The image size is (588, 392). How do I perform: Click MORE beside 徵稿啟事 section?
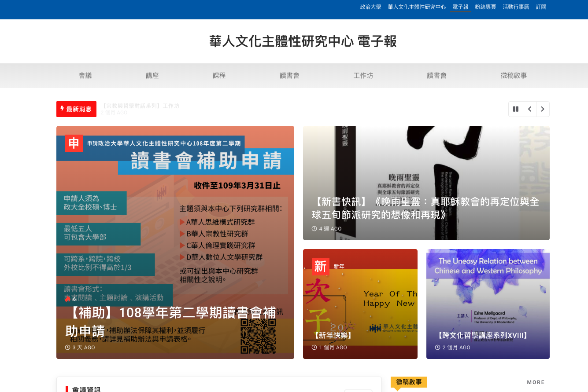point(536,382)
